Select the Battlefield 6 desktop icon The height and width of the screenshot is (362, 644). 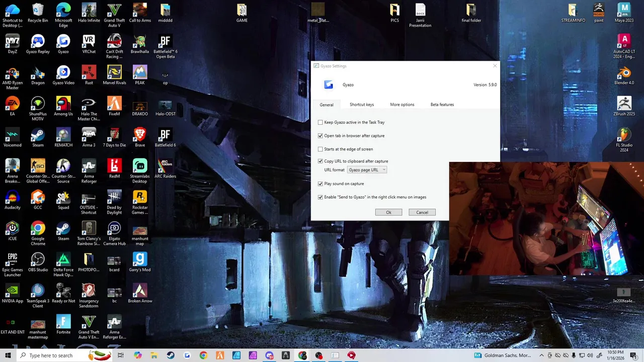(x=165, y=138)
